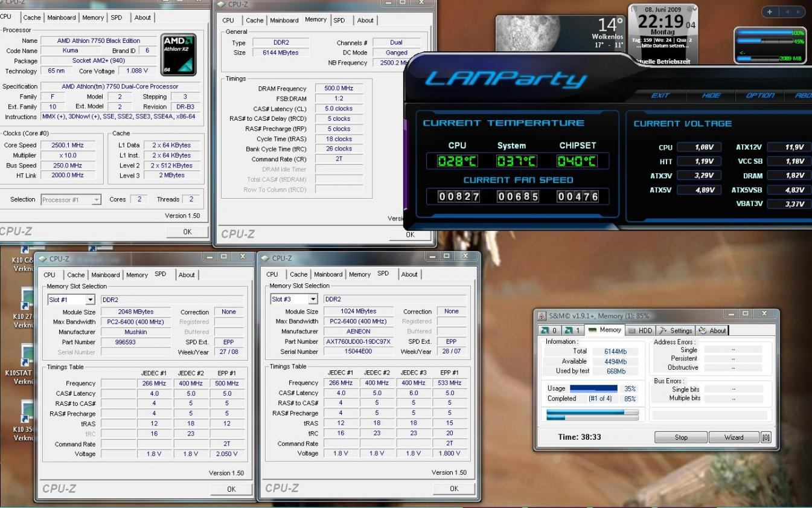
Task: Click HIDE in the LANParty utility
Action: point(711,95)
